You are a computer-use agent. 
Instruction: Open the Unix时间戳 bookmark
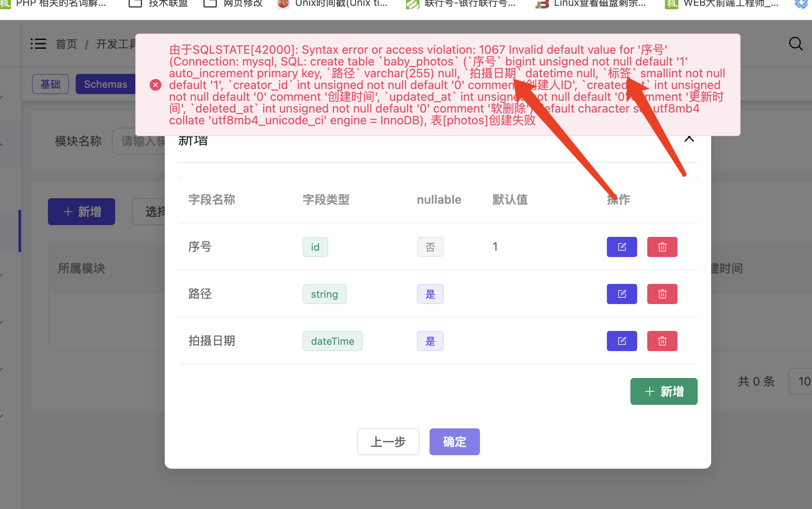click(332, 4)
